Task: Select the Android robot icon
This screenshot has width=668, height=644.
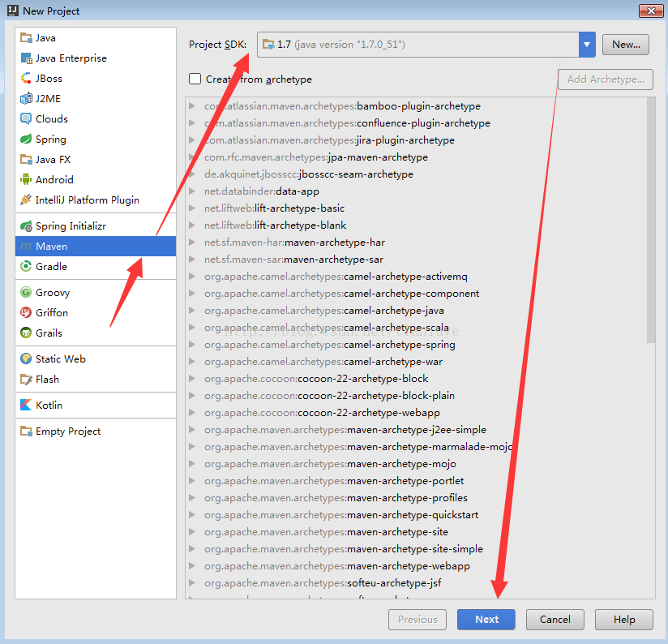Action: (x=26, y=179)
